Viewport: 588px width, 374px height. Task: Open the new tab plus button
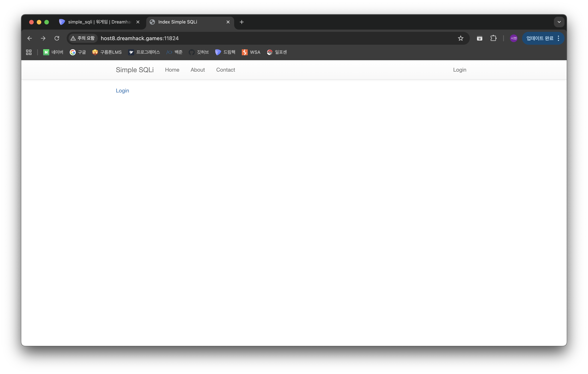(x=242, y=22)
